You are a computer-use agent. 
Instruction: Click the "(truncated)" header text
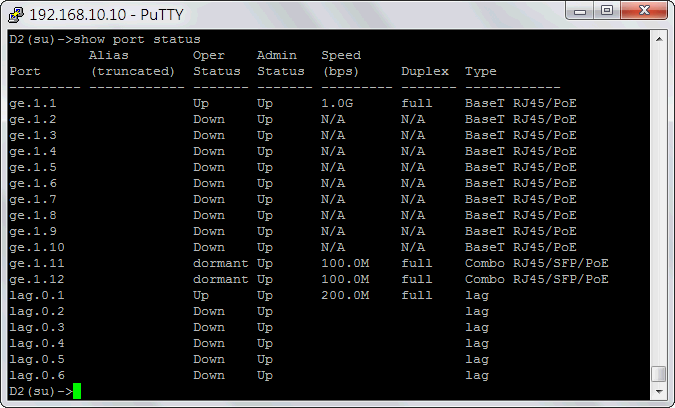pos(133,71)
